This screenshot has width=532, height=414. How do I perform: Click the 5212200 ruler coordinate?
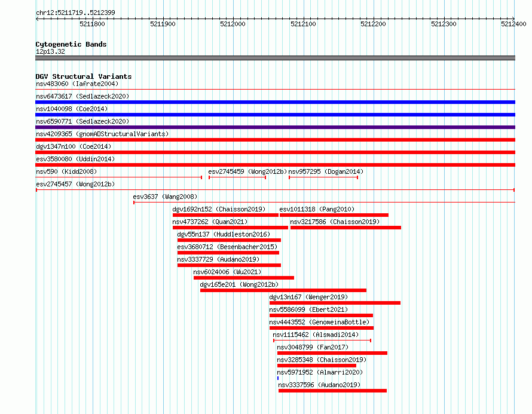[373, 24]
